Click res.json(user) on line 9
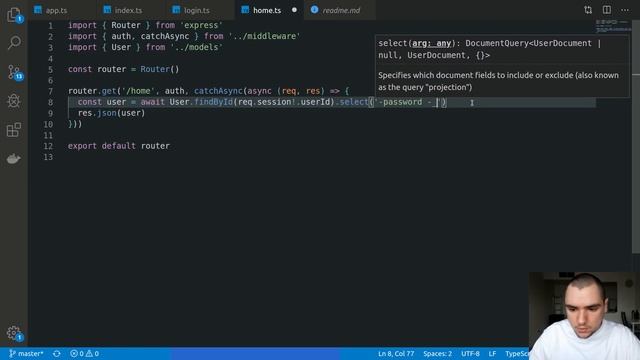 click(x=111, y=113)
